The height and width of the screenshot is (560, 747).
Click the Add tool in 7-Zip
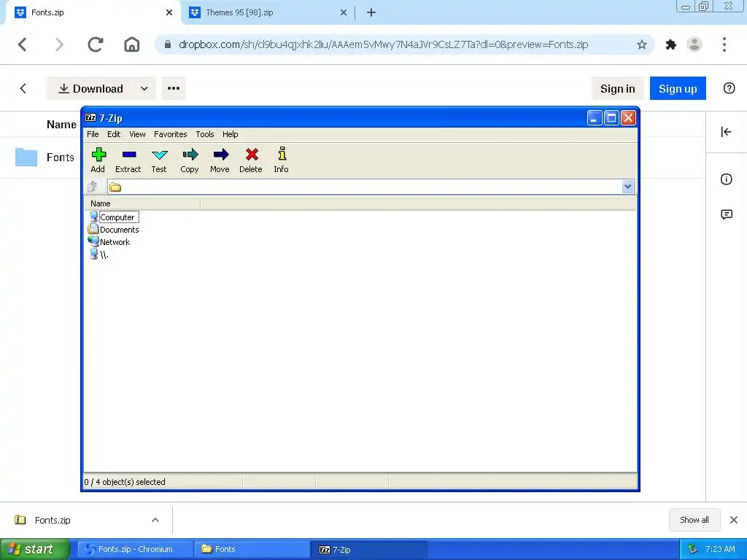(x=98, y=160)
